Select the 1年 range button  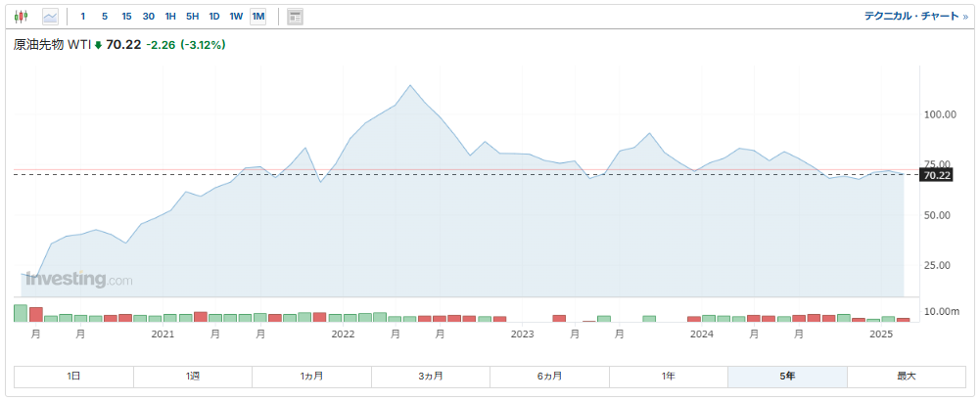(668, 377)
